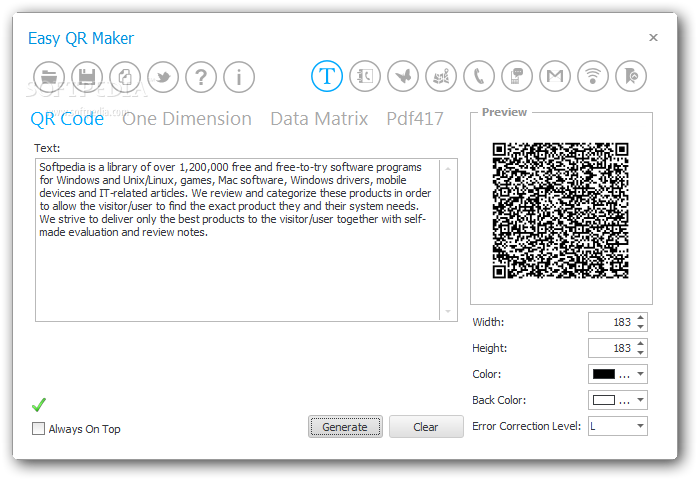Click the 'Easy QR Maker' title text

click(81, 38)
